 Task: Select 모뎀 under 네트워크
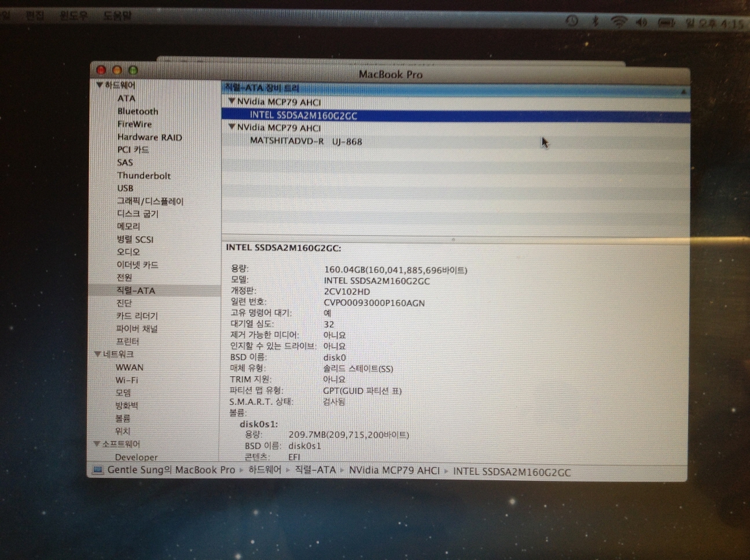(x=123, y=393)
